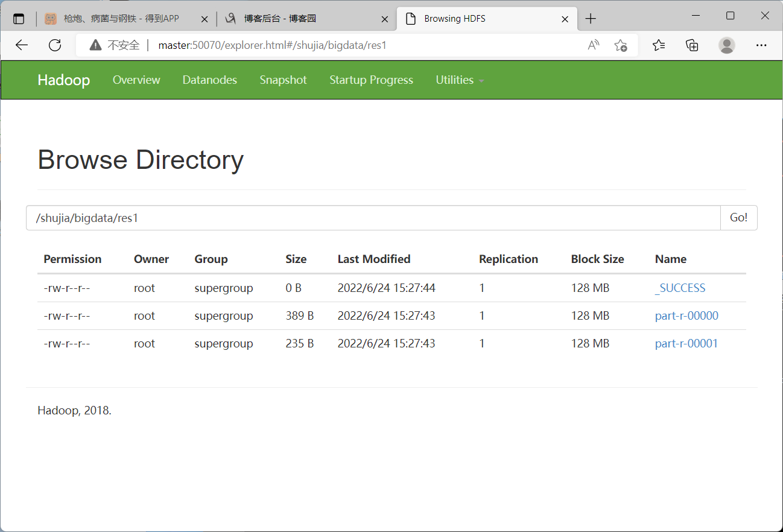Reload the current page
This screenshot has width=783, height=532.
click(x=55, y=45)
